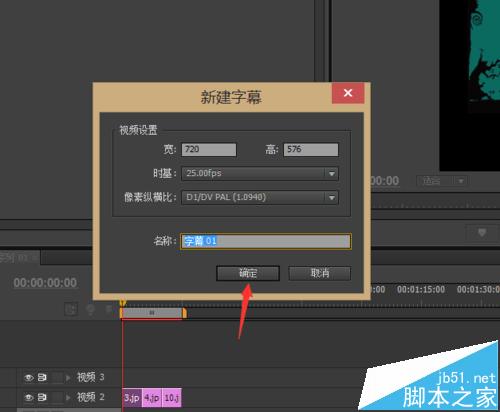Click the timeline timecode 00:00:00:00

[45, 283]
